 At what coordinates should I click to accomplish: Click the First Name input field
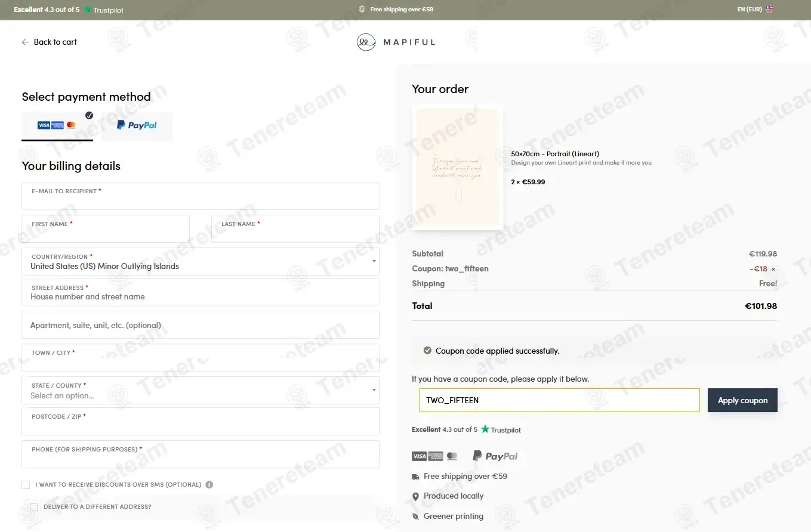pyautogui.click(x=106, y=229)
